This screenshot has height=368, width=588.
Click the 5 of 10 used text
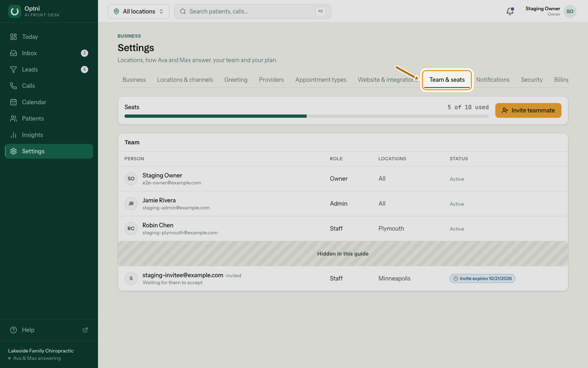tap(468, 107)
